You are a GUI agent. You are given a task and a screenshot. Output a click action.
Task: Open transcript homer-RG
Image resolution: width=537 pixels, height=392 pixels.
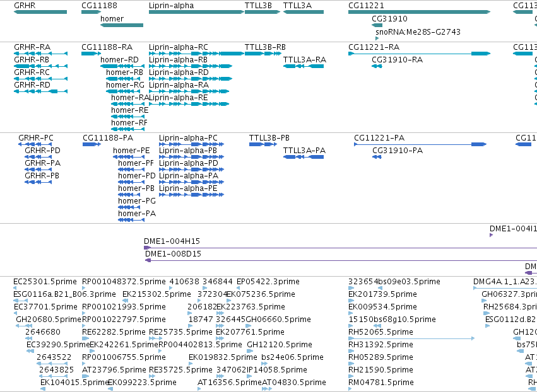(x=126, y=85)
